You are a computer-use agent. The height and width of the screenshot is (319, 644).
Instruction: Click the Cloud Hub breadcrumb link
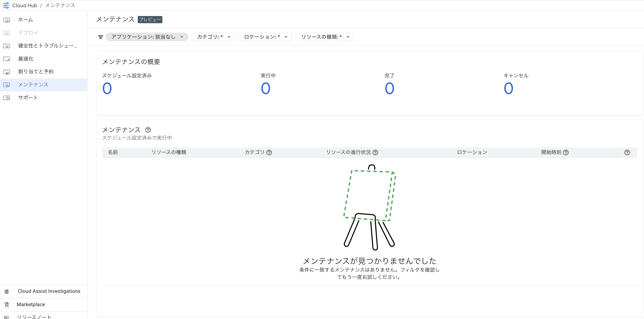25,5
